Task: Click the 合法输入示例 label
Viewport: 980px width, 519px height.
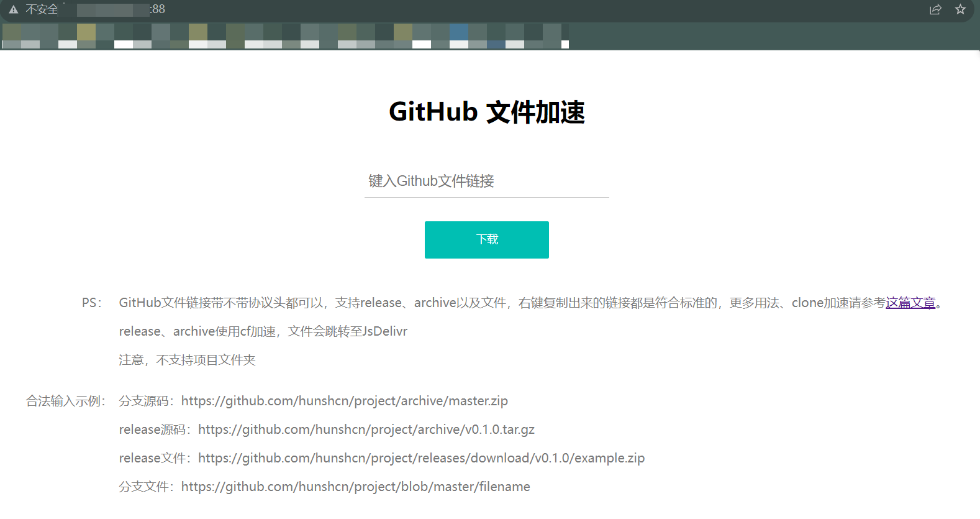Action: (x=66, y=401)
